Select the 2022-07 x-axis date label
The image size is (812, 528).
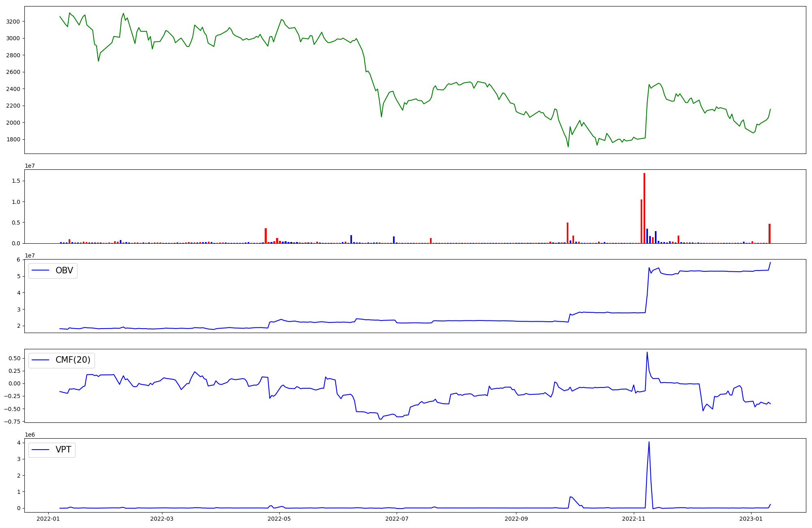[x=397, y=518]
